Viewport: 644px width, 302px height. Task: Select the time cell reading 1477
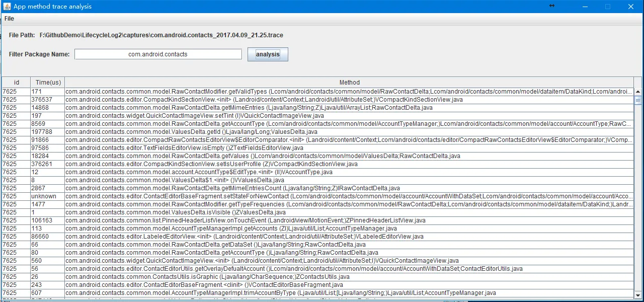(x=47, y=204)
